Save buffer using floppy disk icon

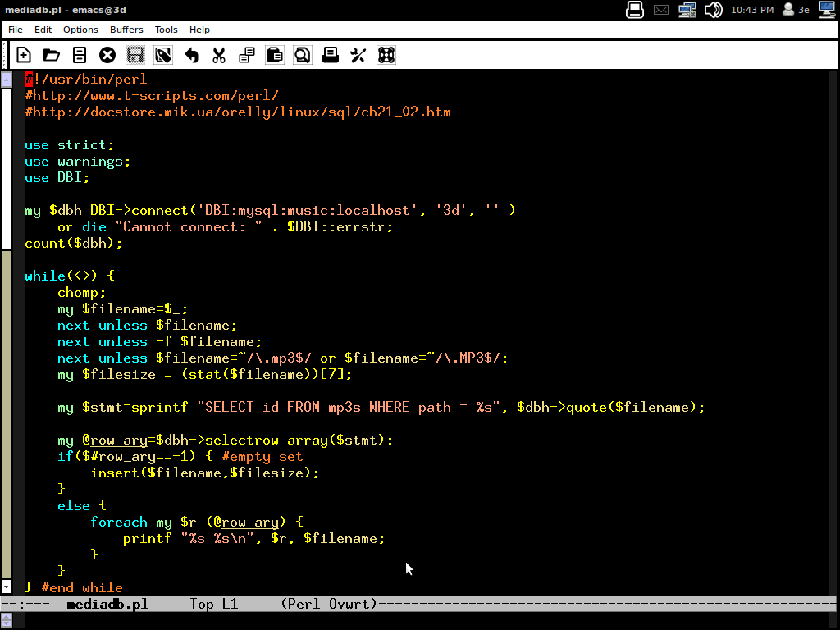click(135, 55)
